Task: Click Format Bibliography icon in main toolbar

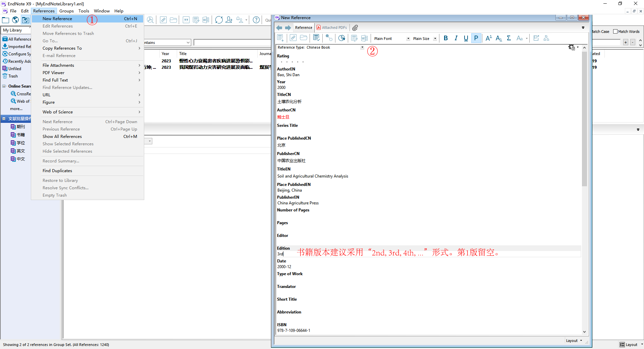Action: pyautogui.click(x=196, y=20)
